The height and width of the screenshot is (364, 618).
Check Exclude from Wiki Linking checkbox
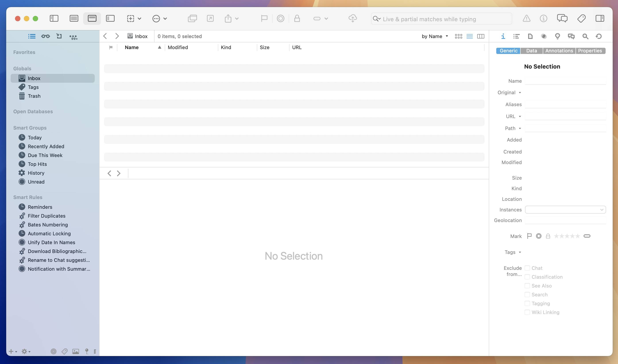527,312
